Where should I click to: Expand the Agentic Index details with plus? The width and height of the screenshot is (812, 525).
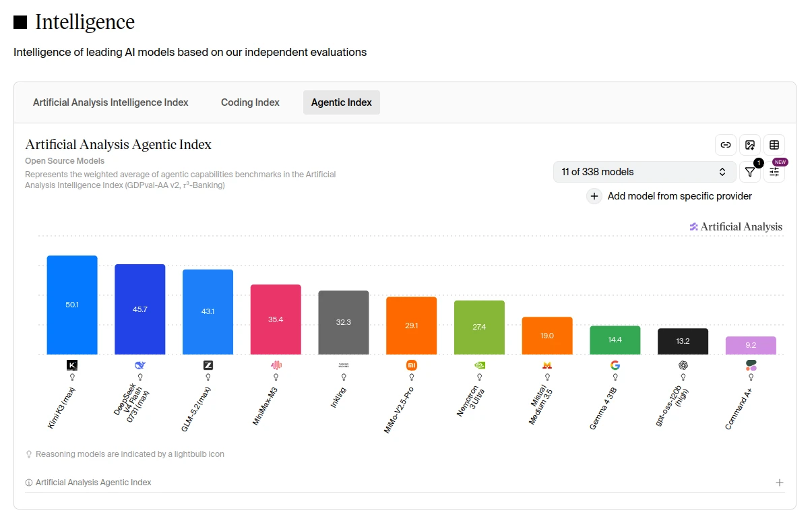click(780, 483)
